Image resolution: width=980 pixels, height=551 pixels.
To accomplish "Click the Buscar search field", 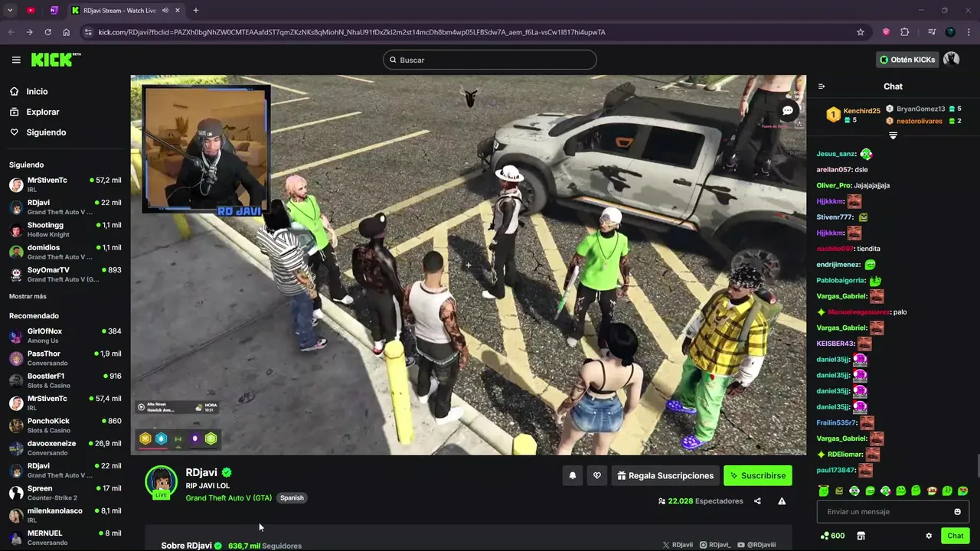I will pos(490,60).
